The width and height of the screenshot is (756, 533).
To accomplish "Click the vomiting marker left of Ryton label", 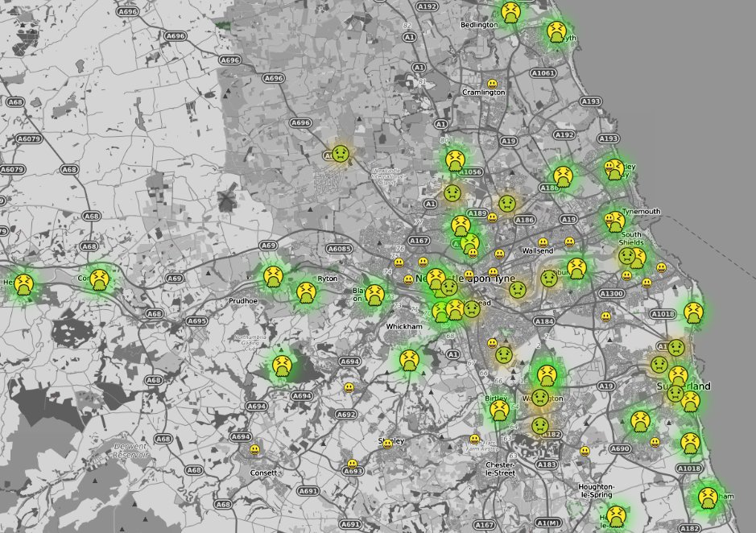I will click(304, 293).
